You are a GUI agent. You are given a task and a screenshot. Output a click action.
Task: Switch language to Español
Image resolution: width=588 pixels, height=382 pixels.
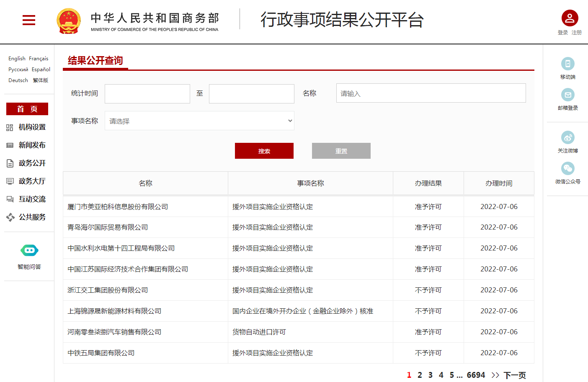41,70
